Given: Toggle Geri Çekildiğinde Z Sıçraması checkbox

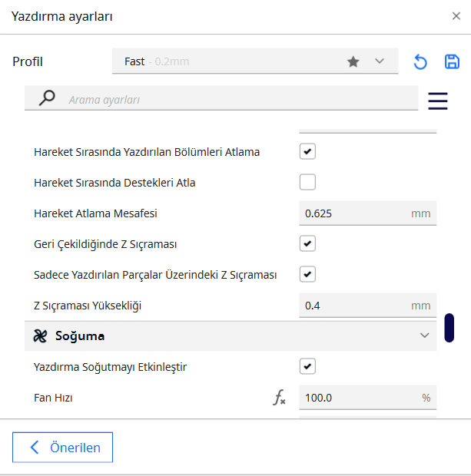Looking at the screenshot, I should pos(307,244).
